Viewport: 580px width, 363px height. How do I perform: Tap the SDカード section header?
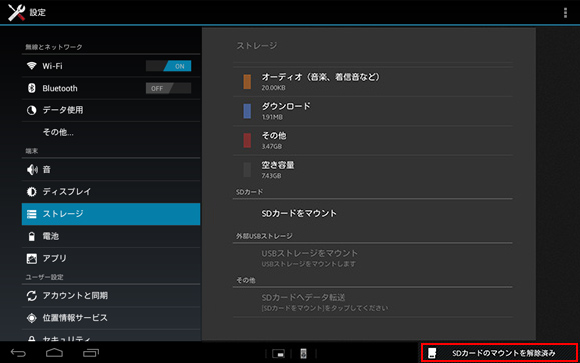pos(249,192)
